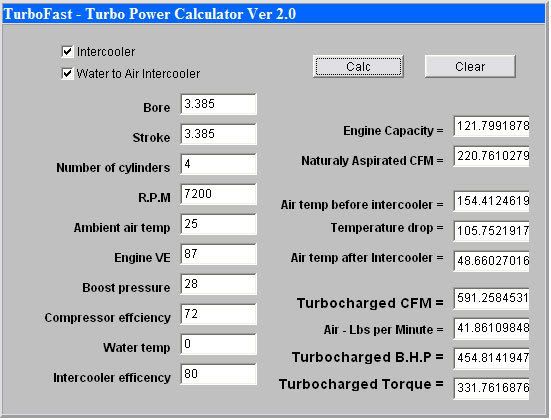Click the Clear button
This screenshot has height=420, width=551.
pyautogui.click(x=470, y=66)
